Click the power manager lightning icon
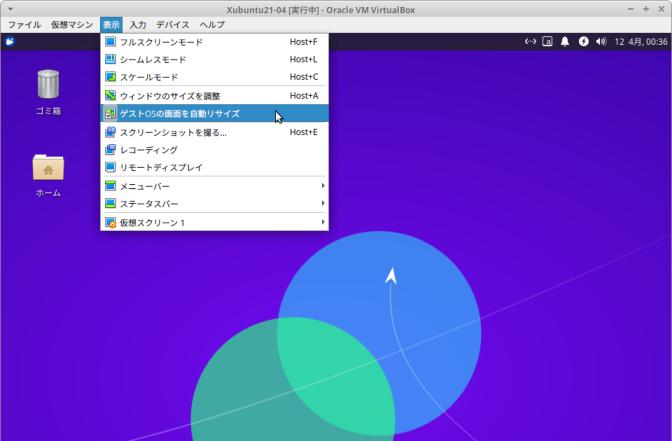Image resolution: width=672 pixels, height=441 pixels. 583,42
